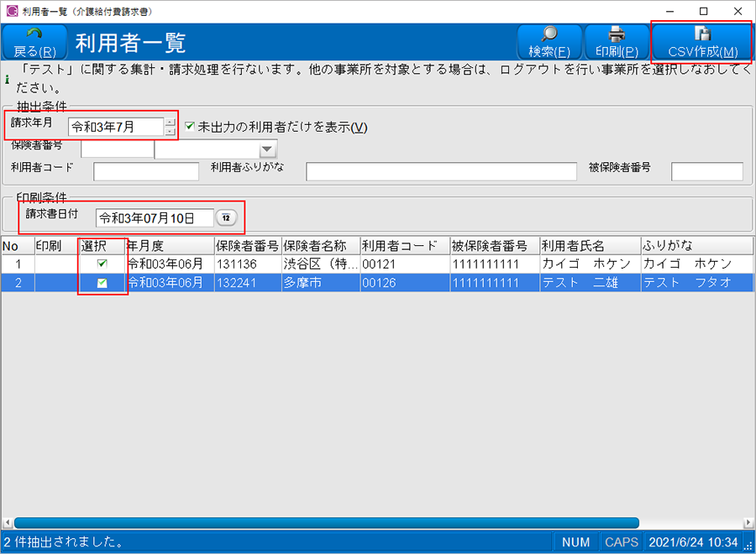Increase 請求年月 with the up spinner arrow
This screenshot has width=756, height=554.
pos(171,122)
